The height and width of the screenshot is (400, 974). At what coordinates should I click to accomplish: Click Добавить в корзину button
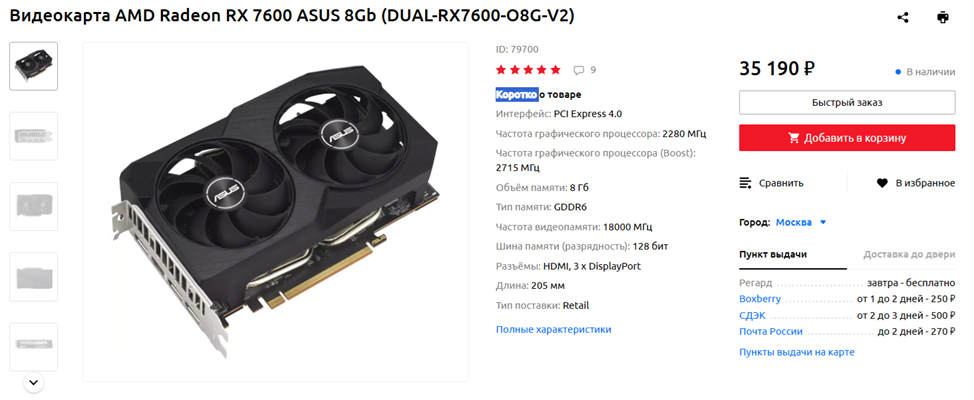(847, 138)
